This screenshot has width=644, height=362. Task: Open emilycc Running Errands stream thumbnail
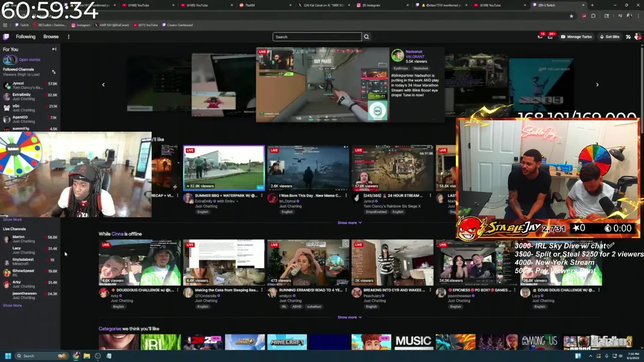tap(308, 262)
